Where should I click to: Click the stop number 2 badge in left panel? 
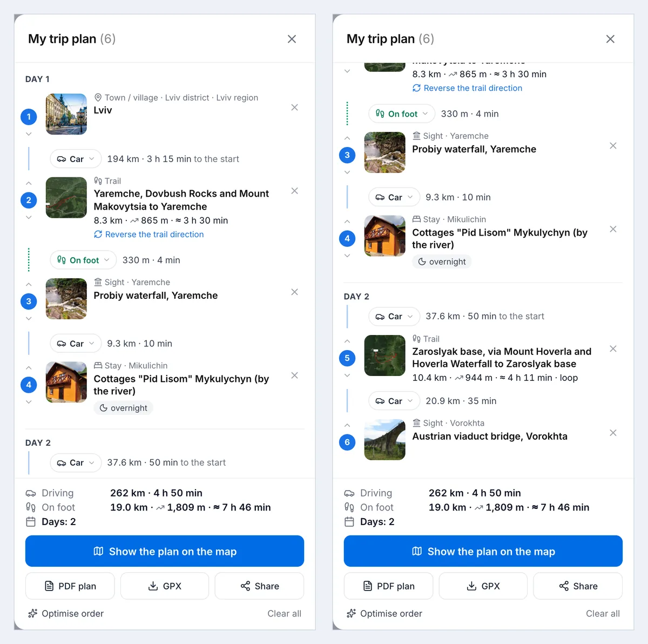coord(29,200)
